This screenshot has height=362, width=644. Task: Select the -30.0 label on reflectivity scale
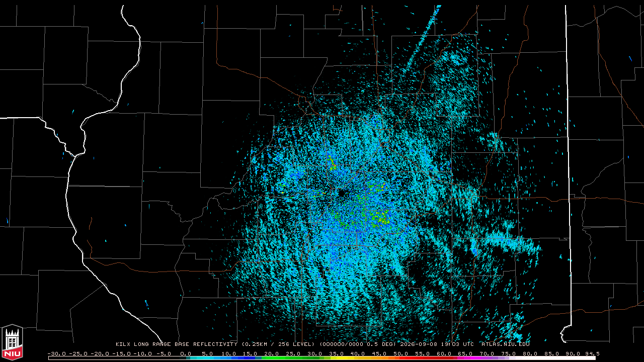click(x=56, y=353)
